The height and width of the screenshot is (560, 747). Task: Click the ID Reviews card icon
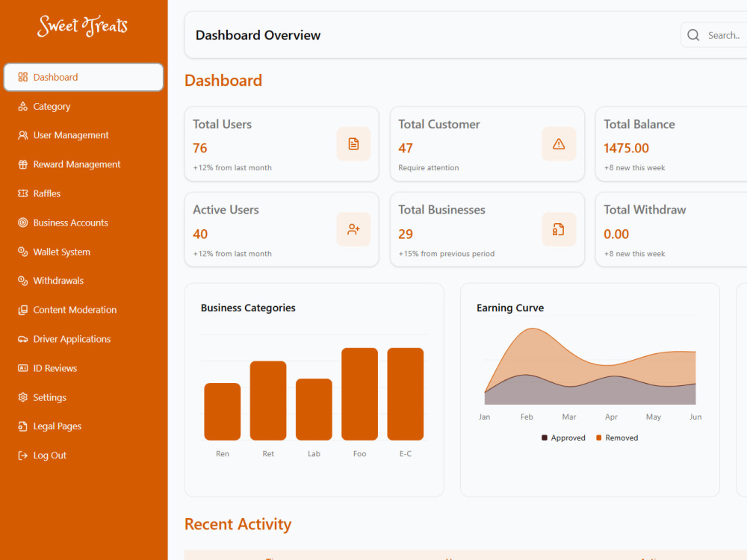tap(23, 368)
